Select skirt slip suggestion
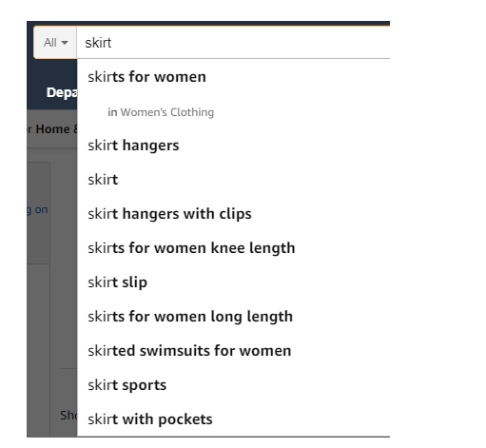 [233, 282]
